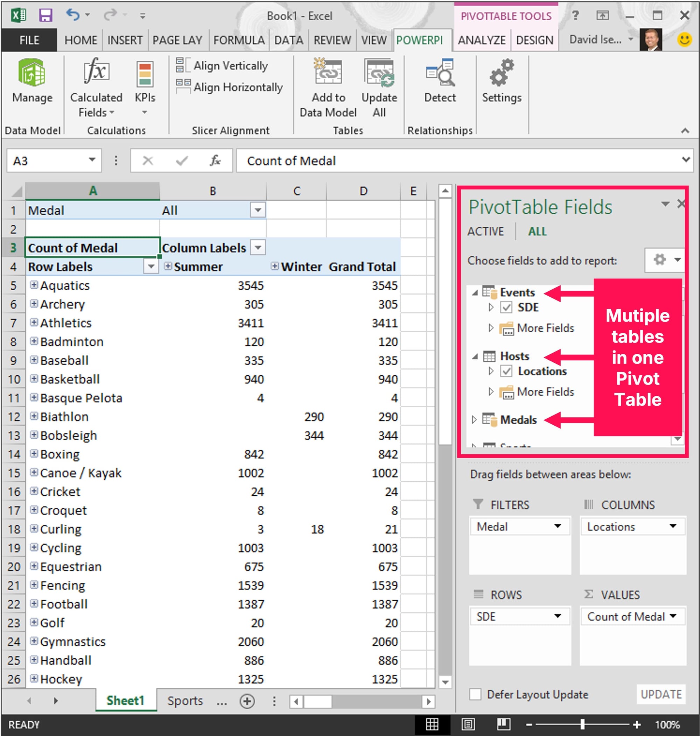The image size is (700, 736).
Task: Click Detect relationships
Action: tap(440, 81)
